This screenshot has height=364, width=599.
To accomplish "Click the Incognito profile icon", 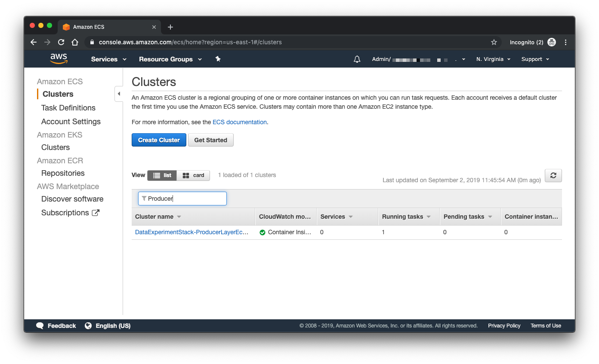I will point(552,42).
